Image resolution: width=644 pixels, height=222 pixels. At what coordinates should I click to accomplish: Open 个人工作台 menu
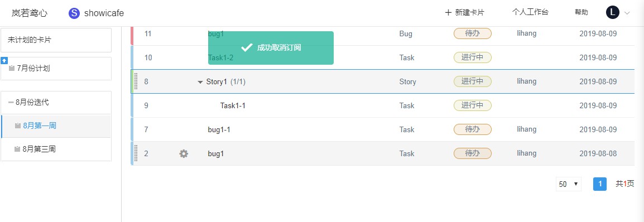530,12
